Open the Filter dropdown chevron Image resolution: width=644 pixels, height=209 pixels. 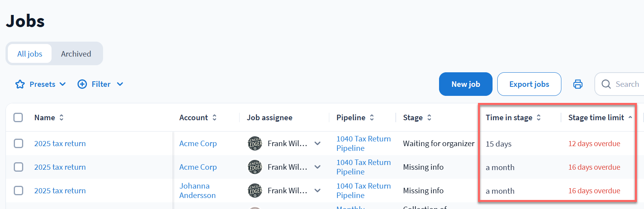coord(120,84)
